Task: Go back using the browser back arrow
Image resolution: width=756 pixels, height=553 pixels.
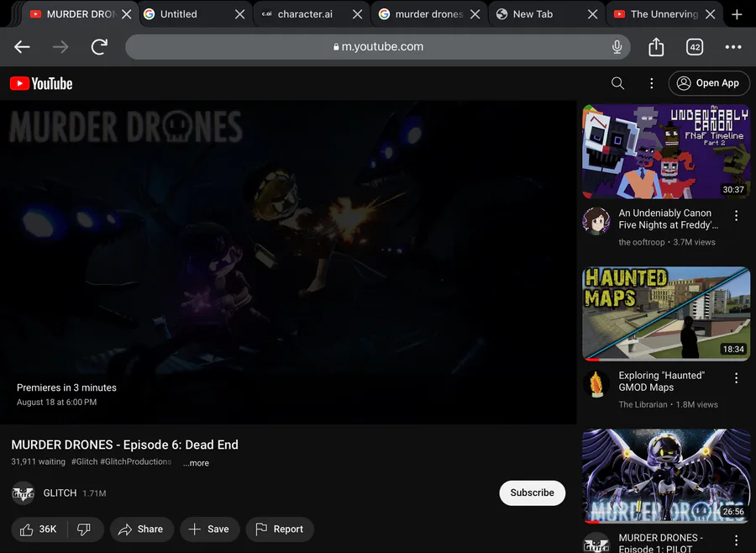Action: 22,47
